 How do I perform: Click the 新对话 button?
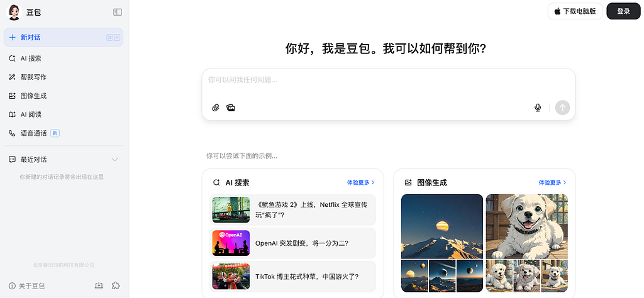[64, 37]
